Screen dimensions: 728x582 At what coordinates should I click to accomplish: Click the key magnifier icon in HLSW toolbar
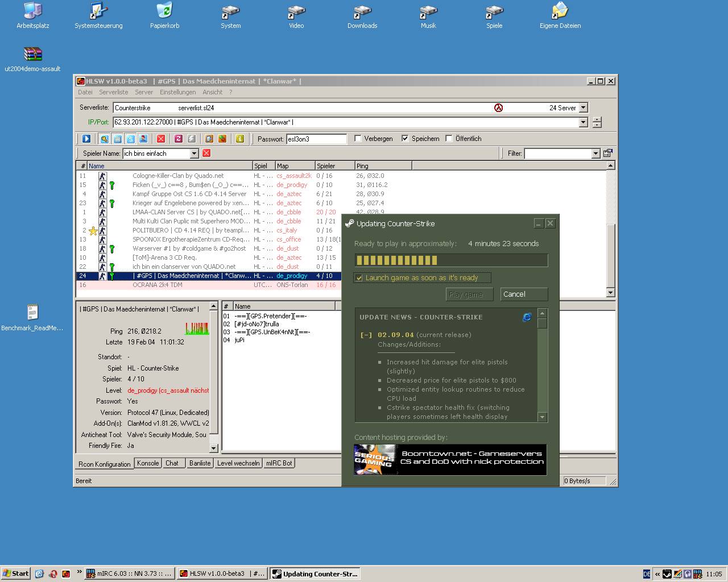[x=105, y=139]
